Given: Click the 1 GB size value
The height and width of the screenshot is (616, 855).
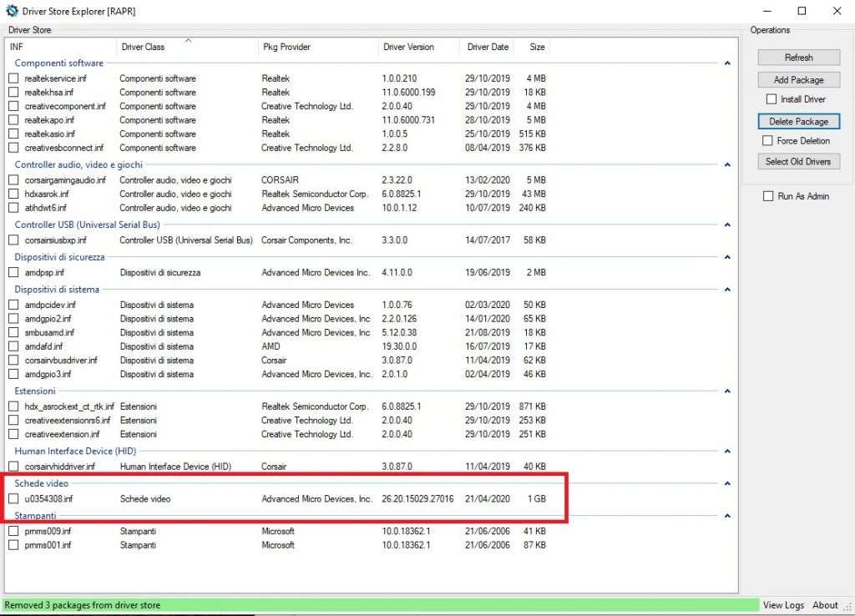Looking at the screenshot, I should point(537,499).
